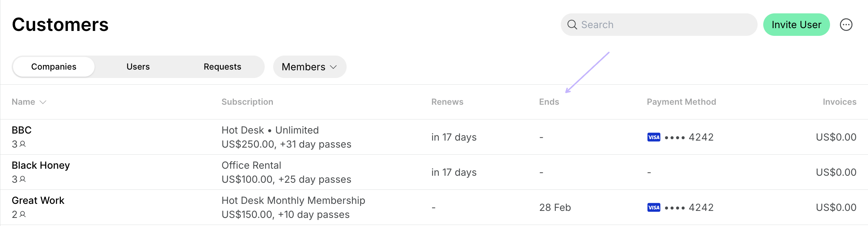Click the Renews column header
This screenshot has height=226, width=868.
click(x=447, y=102)
